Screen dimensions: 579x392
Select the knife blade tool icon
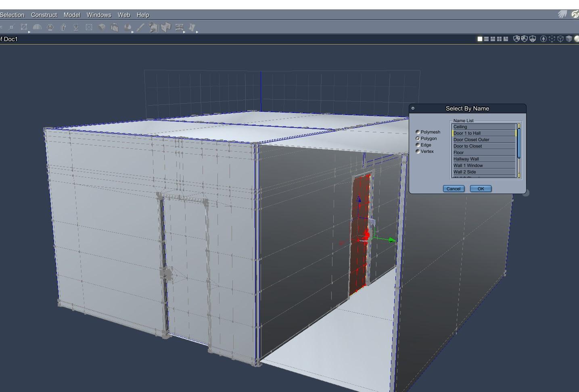[x=140, y=27]
